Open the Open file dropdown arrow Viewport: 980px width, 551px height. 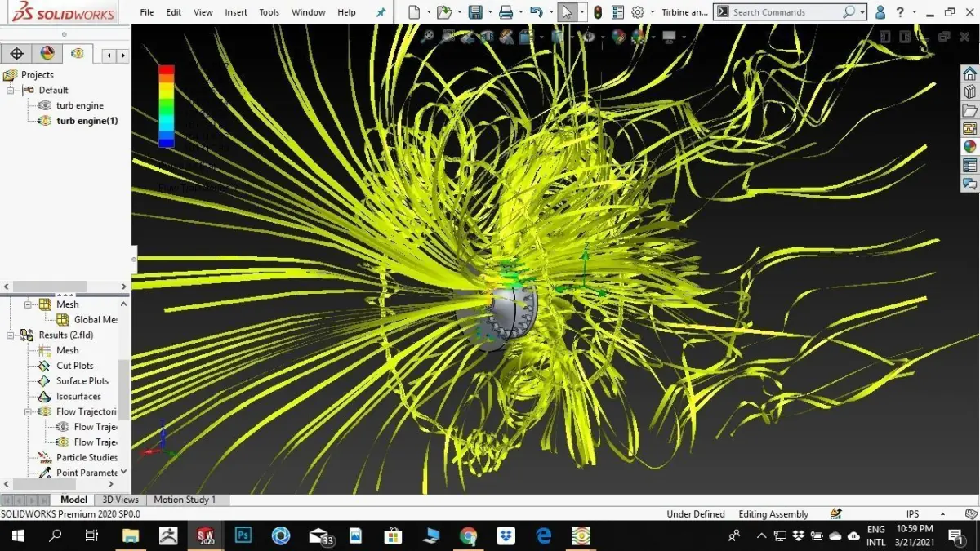(x=458, y=12)
